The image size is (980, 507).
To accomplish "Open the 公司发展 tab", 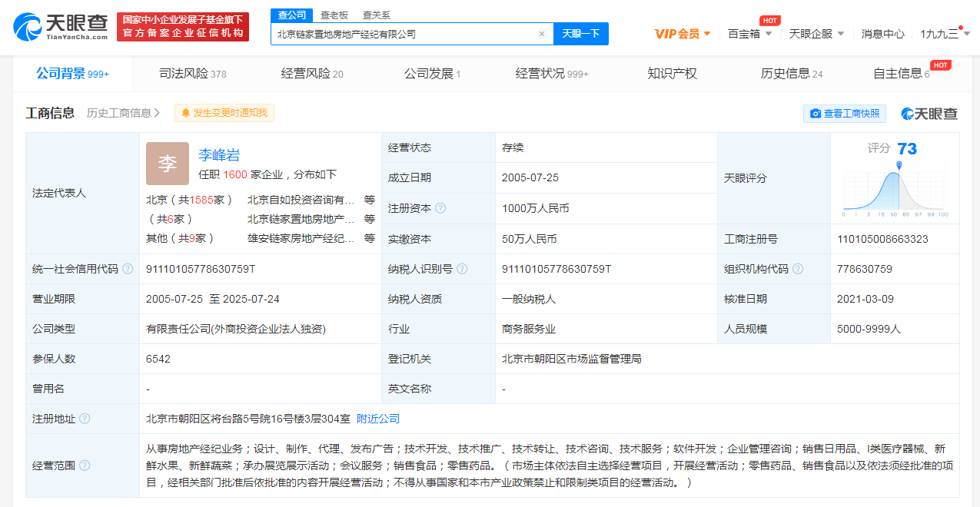I will 432,74.
